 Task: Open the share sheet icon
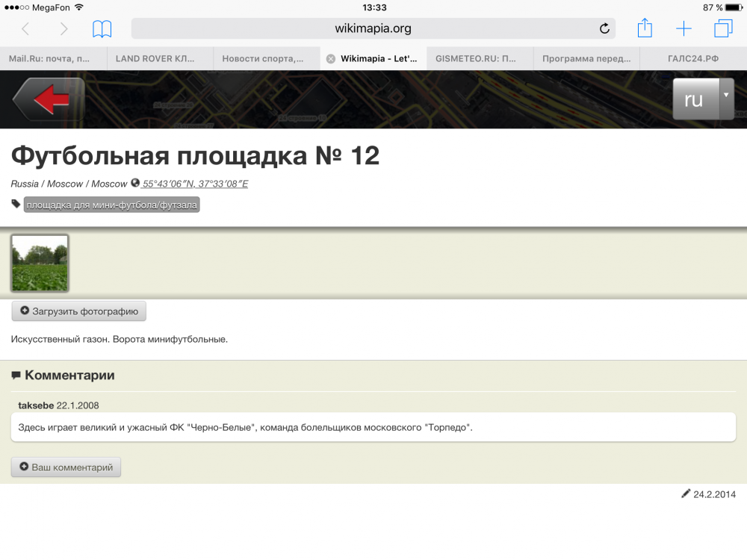pyautogui.click(x=645, y=29)
